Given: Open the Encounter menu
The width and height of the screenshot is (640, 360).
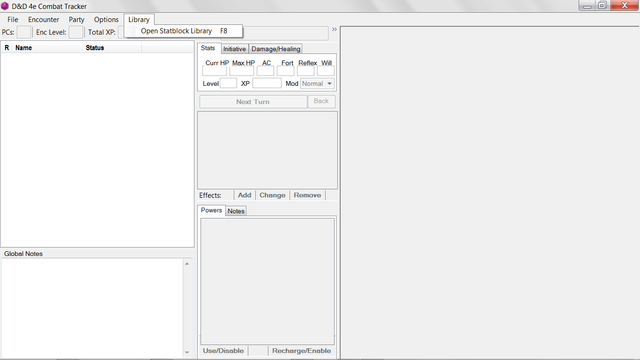Looking at the screenshot, I should (x=43, y=20).
